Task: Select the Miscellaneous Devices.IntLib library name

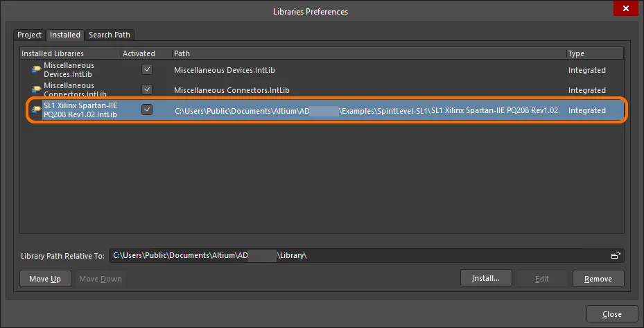Action: point(69,70)
